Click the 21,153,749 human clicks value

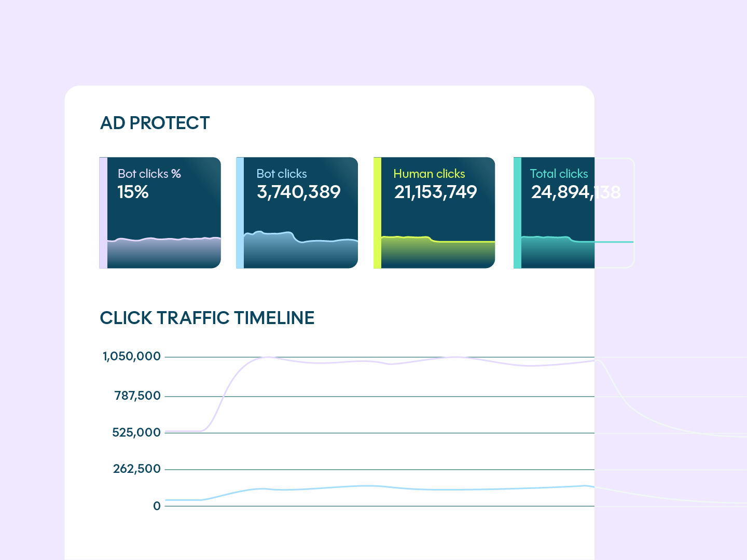[x=435, y=192]
